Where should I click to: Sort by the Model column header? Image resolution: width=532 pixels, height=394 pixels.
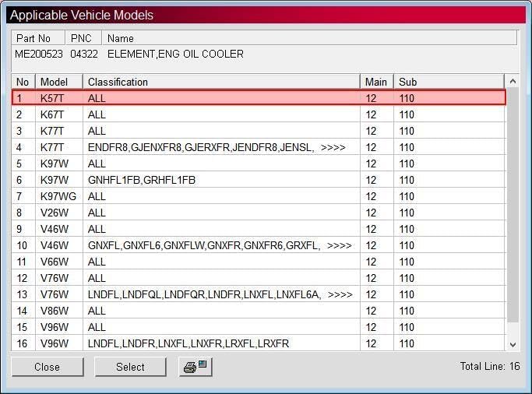pyautogui.click(x=59, y=82)
